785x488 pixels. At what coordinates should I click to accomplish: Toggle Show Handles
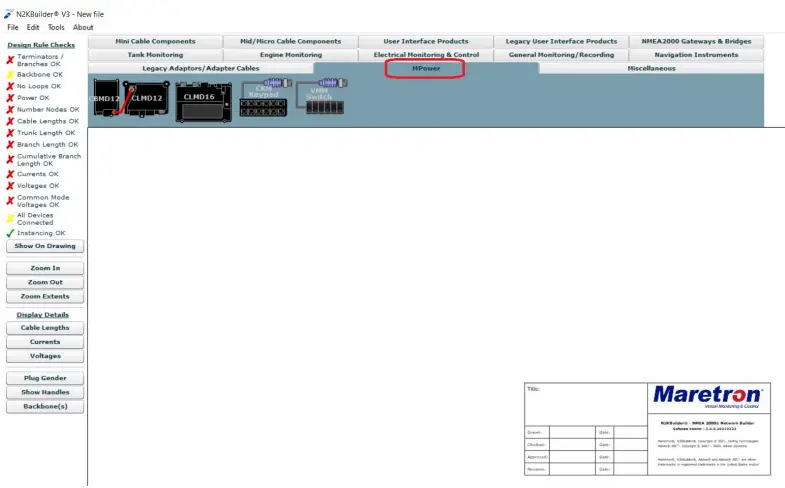pos(45,392)
